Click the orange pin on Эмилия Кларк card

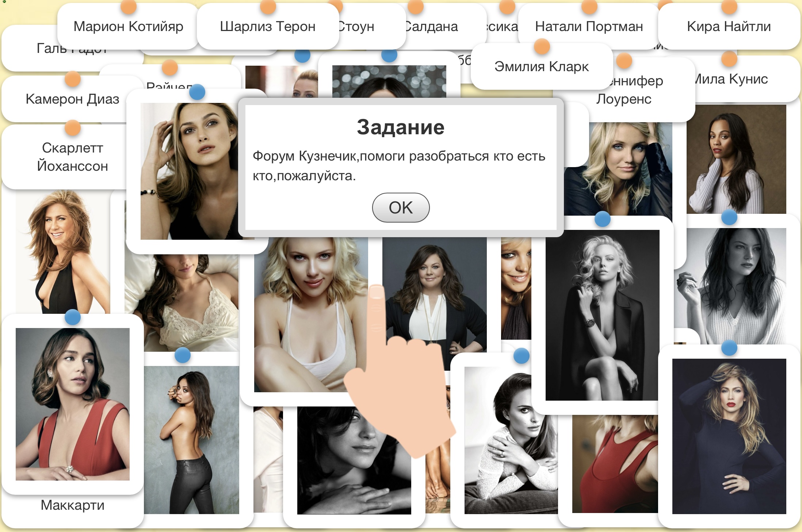(x=542, y=47)
